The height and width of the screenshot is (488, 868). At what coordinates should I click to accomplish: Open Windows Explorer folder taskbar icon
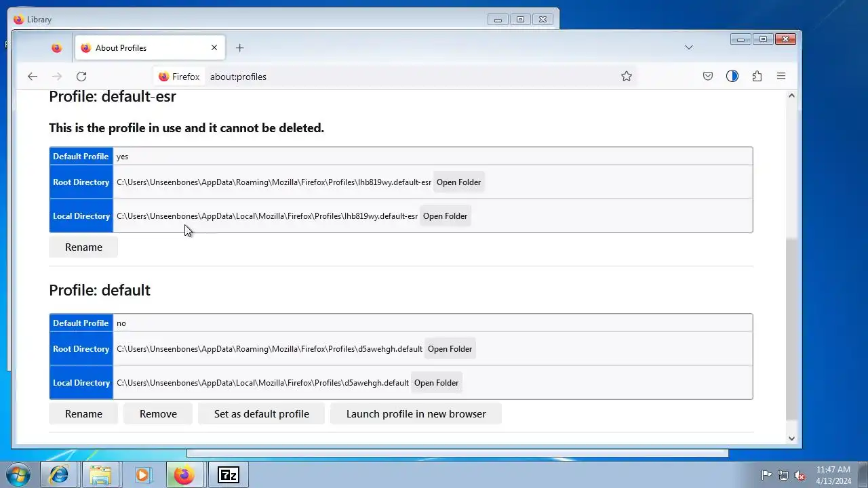(x=100, y=475)
